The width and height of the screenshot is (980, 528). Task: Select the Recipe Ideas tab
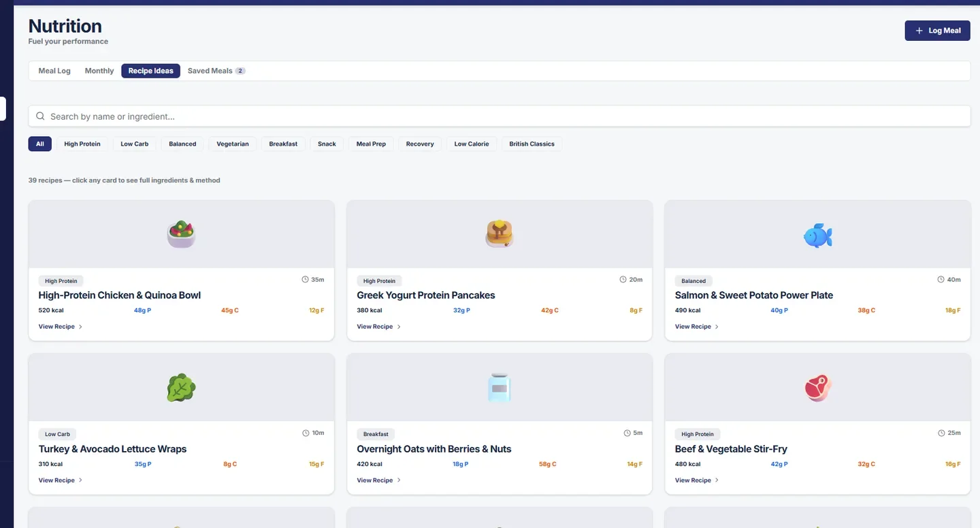150,71
